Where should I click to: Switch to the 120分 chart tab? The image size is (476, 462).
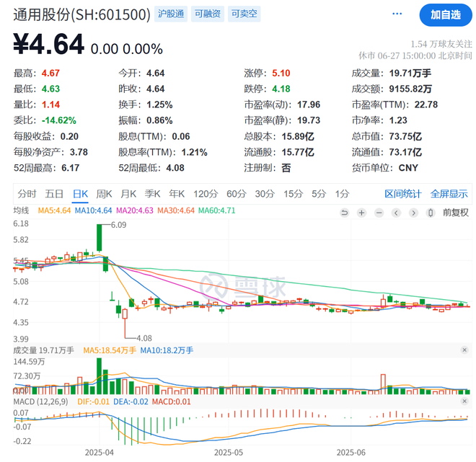[206, 194]
